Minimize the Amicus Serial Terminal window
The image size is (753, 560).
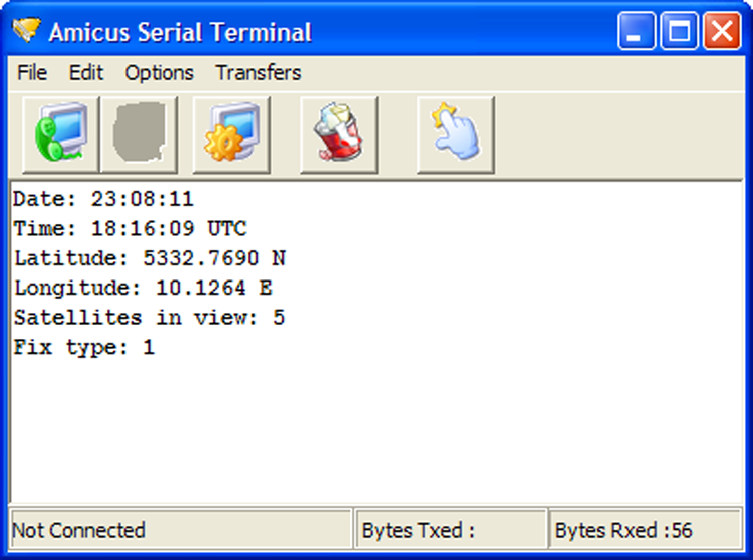point(636,31)
